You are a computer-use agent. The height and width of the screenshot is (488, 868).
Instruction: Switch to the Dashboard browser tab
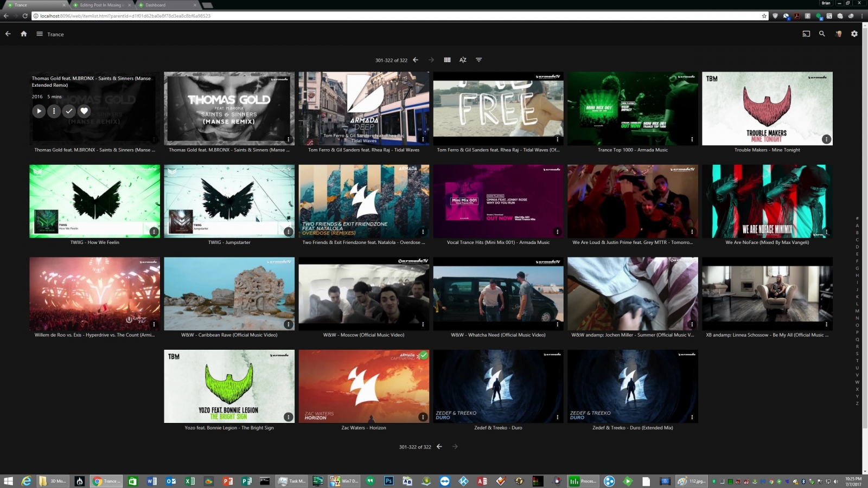point(155,5)
